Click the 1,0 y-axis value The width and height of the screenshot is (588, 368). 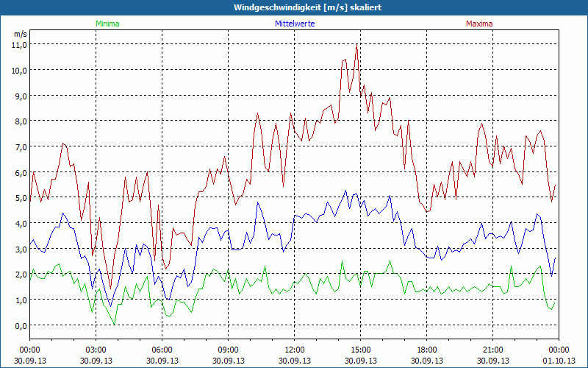click(x=21, y=300)
